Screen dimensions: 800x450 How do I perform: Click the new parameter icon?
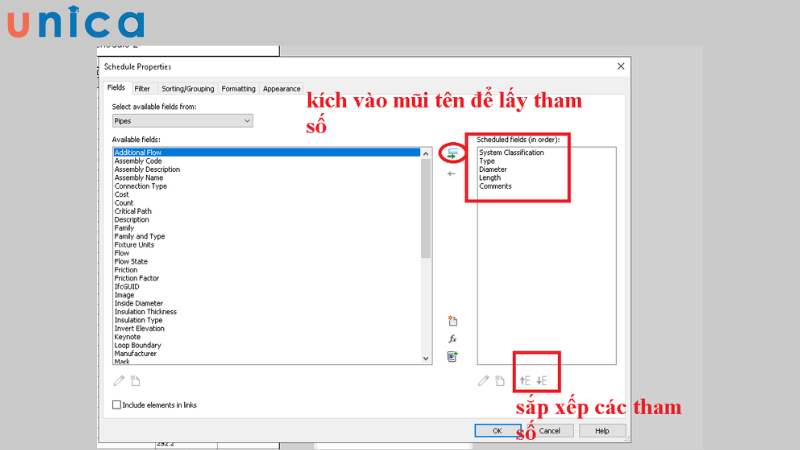(x=453, y=321)
